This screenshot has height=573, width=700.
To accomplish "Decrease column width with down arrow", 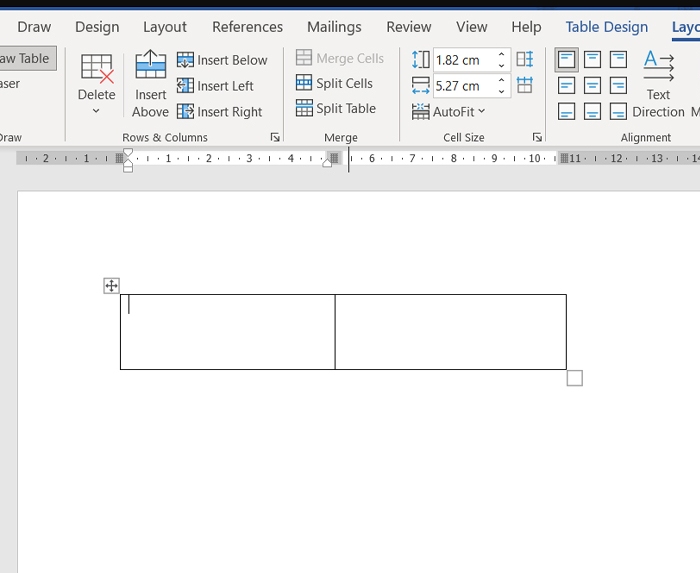I will (502, 91).
